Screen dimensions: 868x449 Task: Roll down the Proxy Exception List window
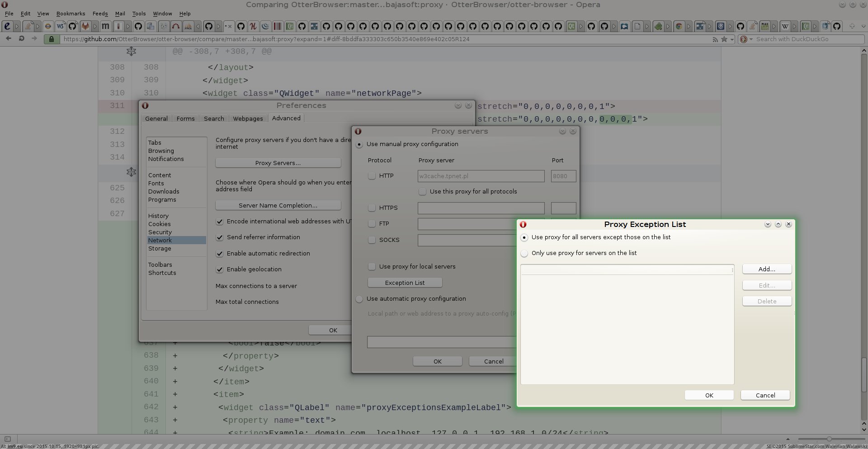[x=768, y=224]
